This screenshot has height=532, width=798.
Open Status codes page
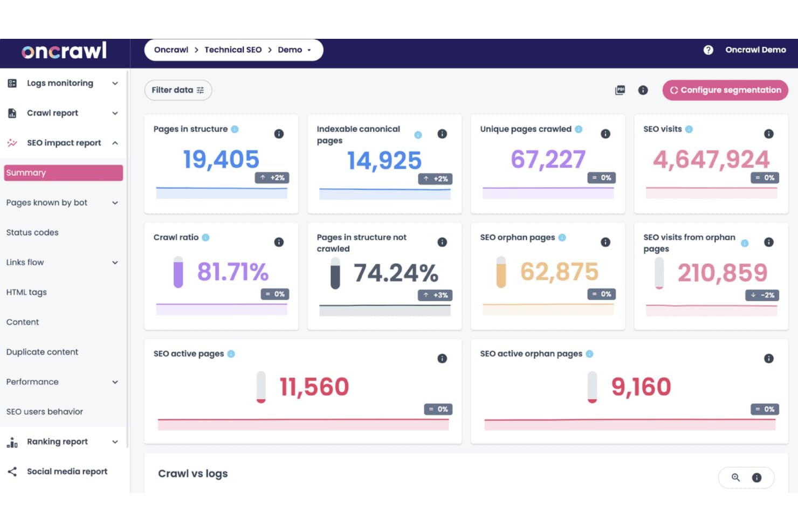[x=32, y=232]
